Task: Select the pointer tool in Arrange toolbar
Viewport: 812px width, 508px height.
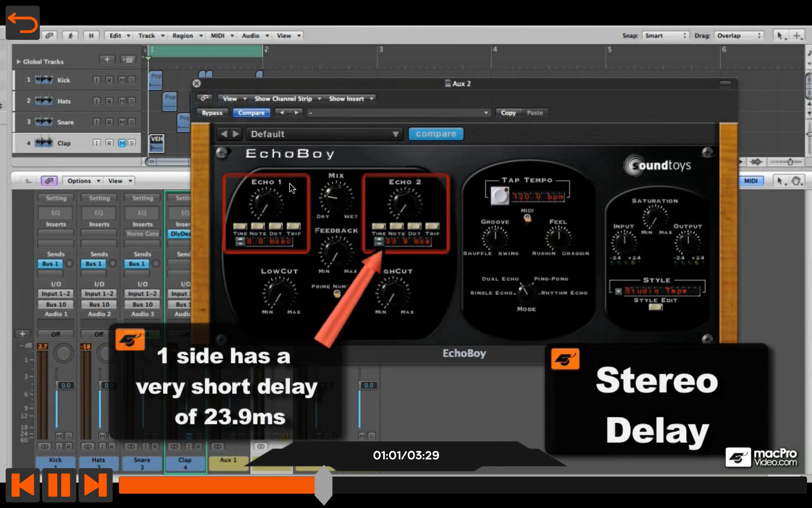Action: pyautogui.click(x=781, y=35)
